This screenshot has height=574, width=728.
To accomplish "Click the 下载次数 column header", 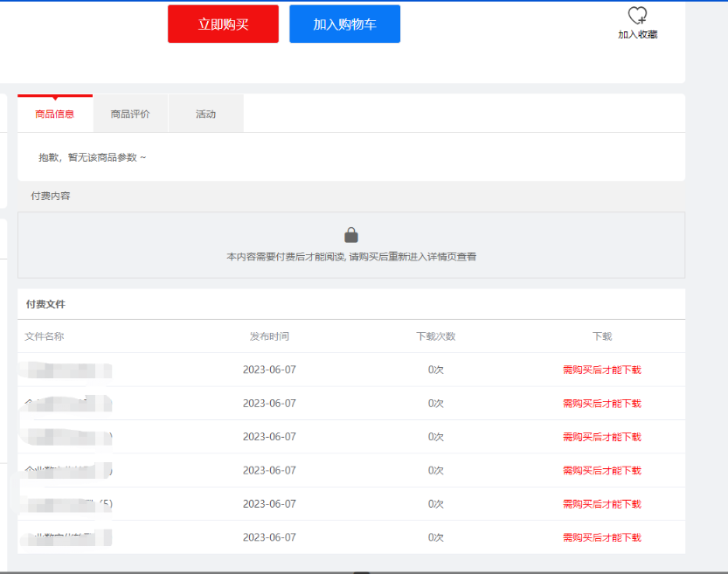I will click(x=435, y=336).
